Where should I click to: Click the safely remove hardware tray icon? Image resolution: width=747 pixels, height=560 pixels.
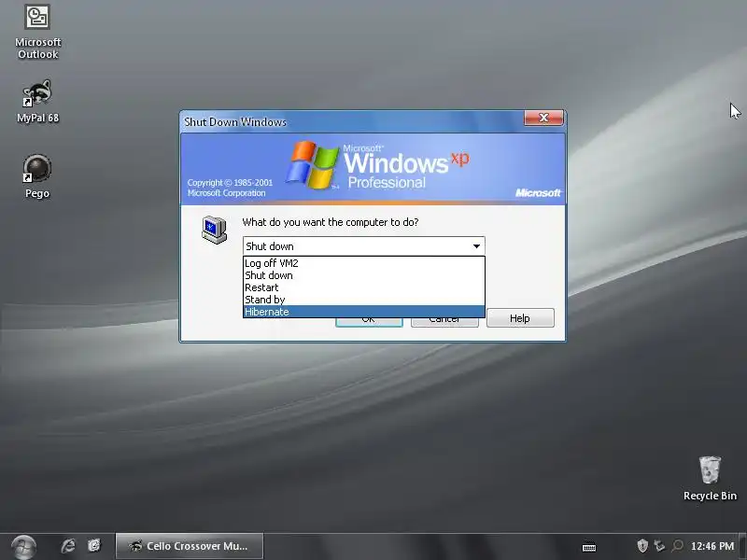coord(659,546)
